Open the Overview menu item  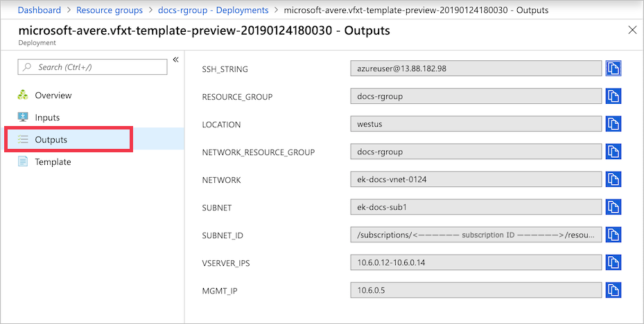click(x=92, y=95)
